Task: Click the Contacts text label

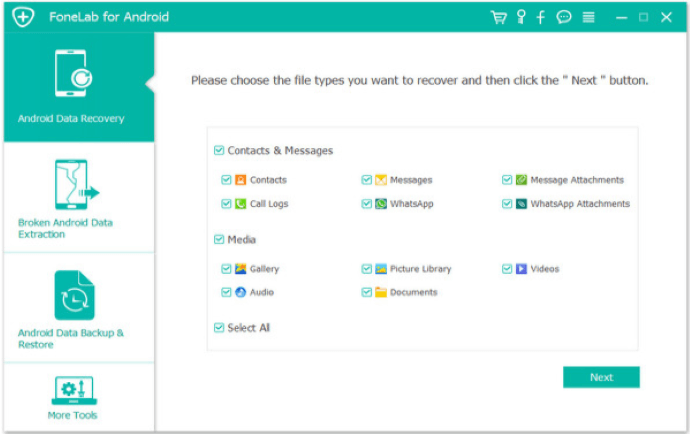Action: pos(268,180)
